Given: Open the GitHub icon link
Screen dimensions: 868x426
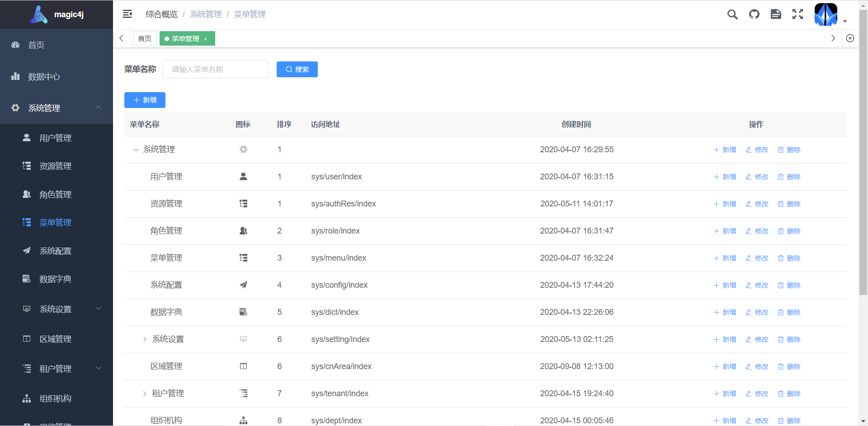Looking at the screenshot, I should tap(754, 14).
